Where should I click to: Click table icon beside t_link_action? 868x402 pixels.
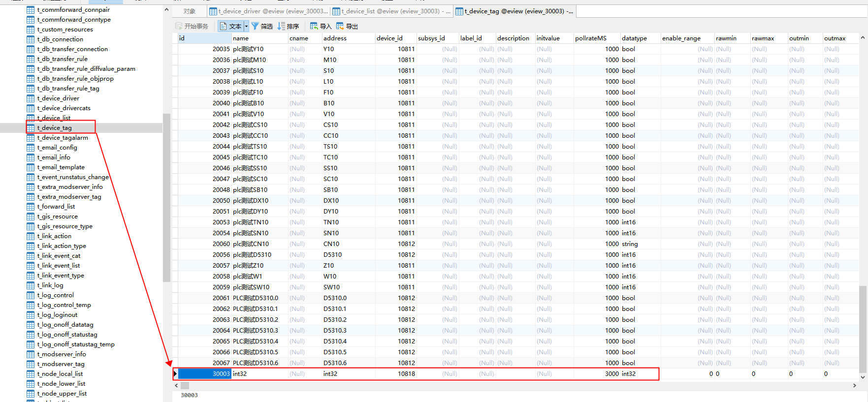coord(31,236)
